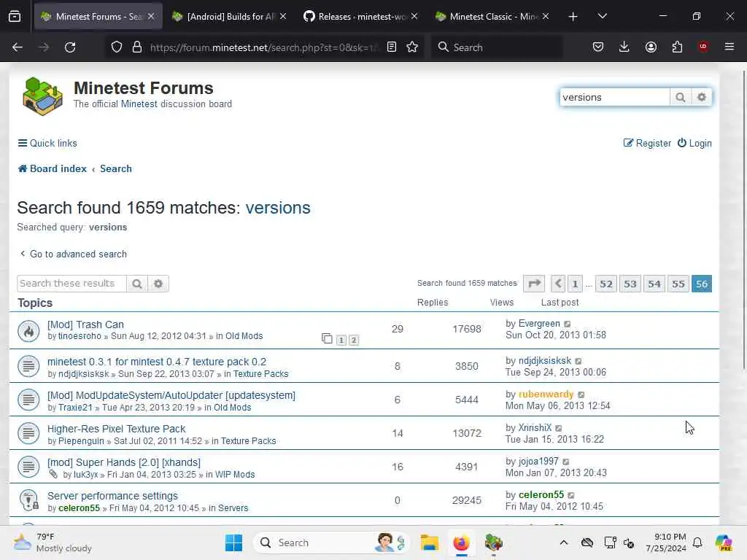Switch to the Minetest Classic tab
747x560 pixels.
click(492, 17)
